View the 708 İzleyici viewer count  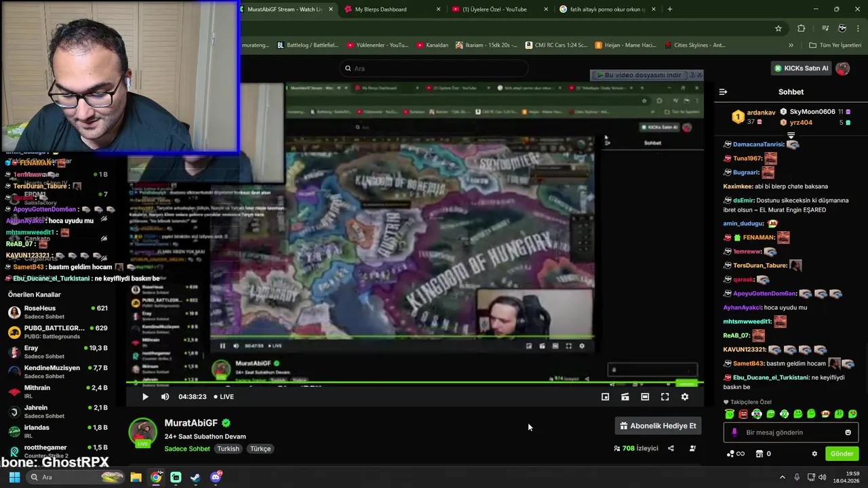(636, 448)
